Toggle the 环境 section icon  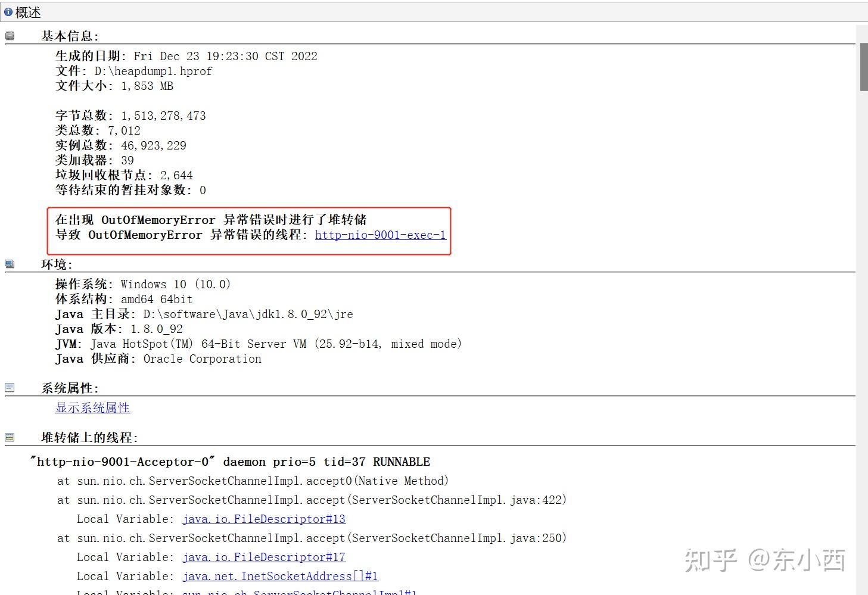click(x=10, y=264)
